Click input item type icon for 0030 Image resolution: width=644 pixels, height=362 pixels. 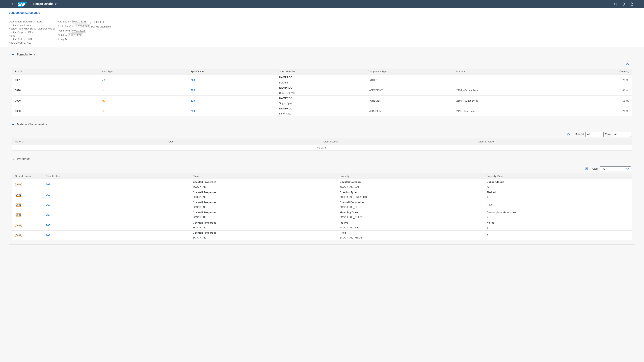(103, 111)
